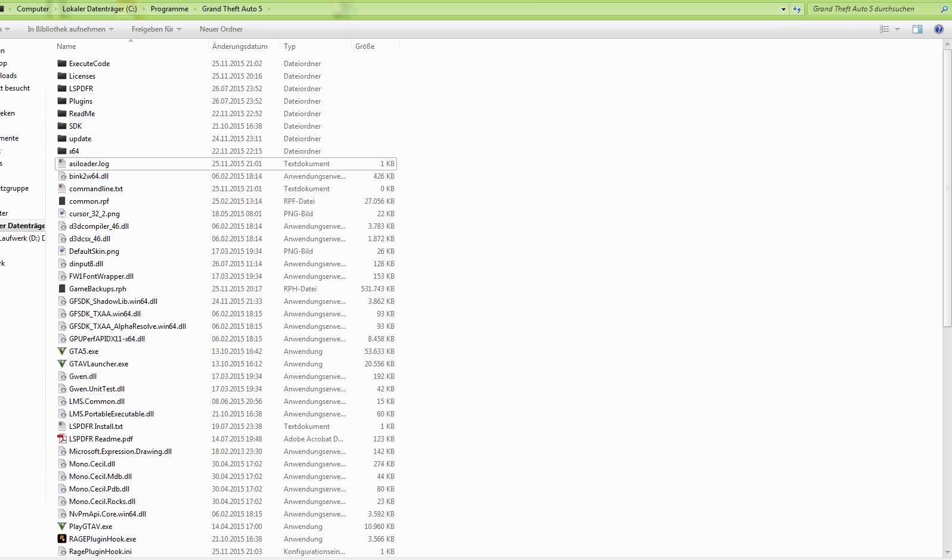This screenshot has height=560, width=952.
Task: Select the FW1FontWrapper.dll file name
Action: click(101, 276)
